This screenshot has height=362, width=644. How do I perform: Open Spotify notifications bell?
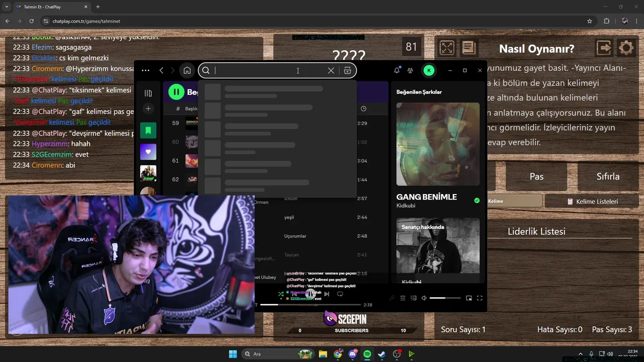(396, 70)
